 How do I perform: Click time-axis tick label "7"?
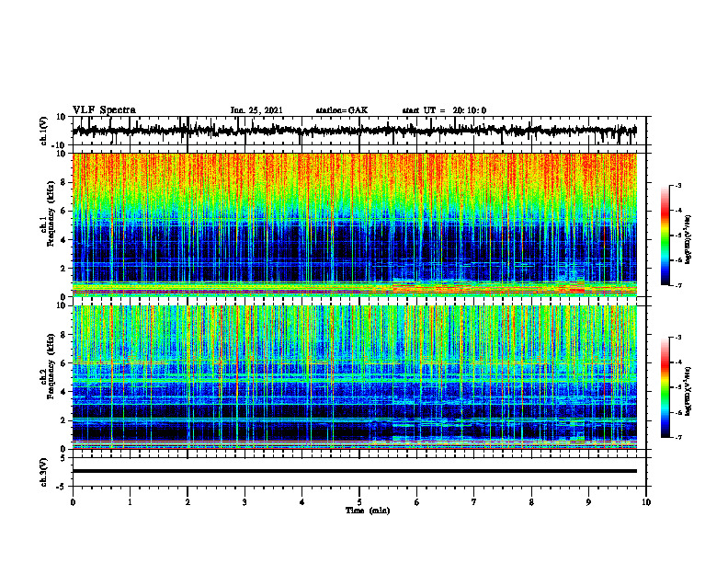pos(474,502)
